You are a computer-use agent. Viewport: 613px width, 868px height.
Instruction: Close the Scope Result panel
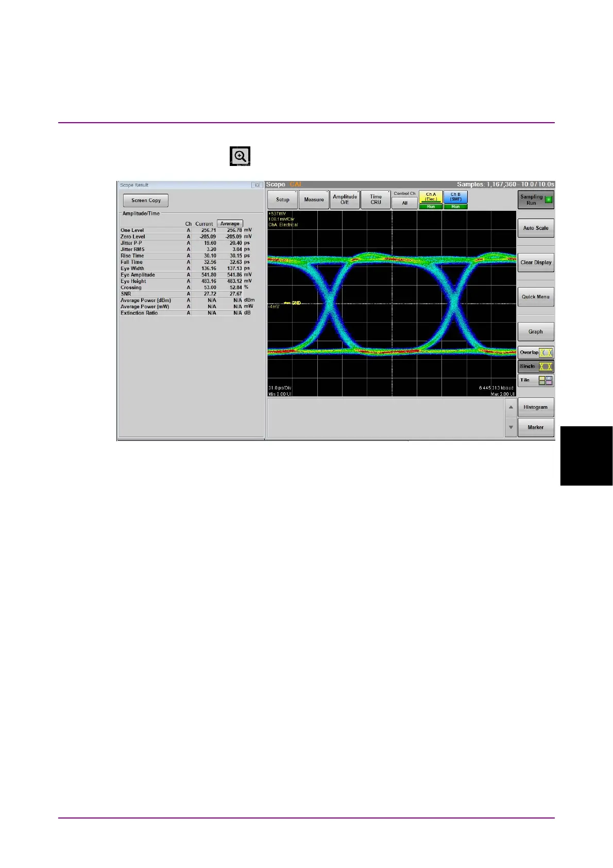(257, 185)
